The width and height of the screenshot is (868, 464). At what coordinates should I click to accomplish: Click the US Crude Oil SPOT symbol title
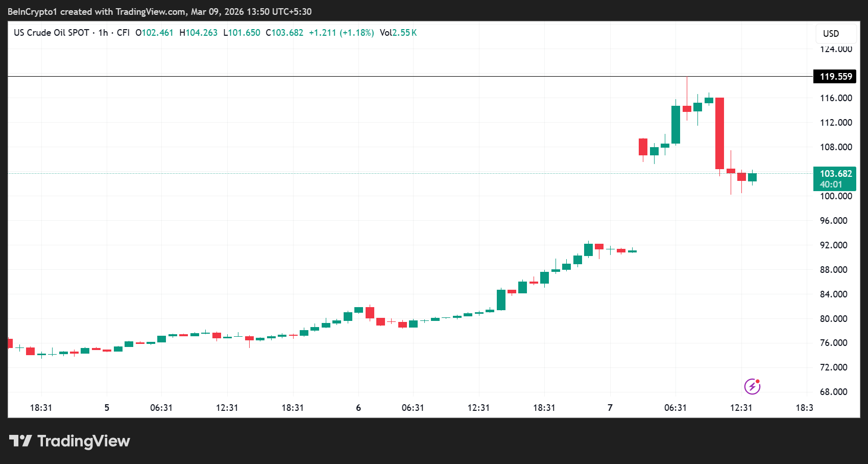click(x=52, y=33)
